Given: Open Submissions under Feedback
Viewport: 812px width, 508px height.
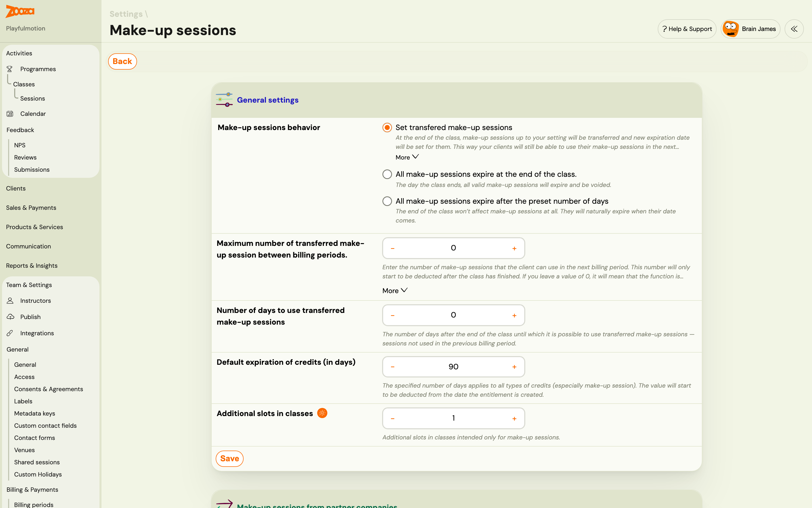Looking at the screenshot, I should 32,169.
